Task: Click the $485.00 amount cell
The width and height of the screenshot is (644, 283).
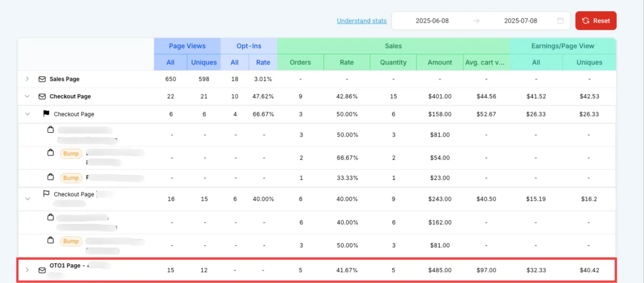Action: point(440,270)
